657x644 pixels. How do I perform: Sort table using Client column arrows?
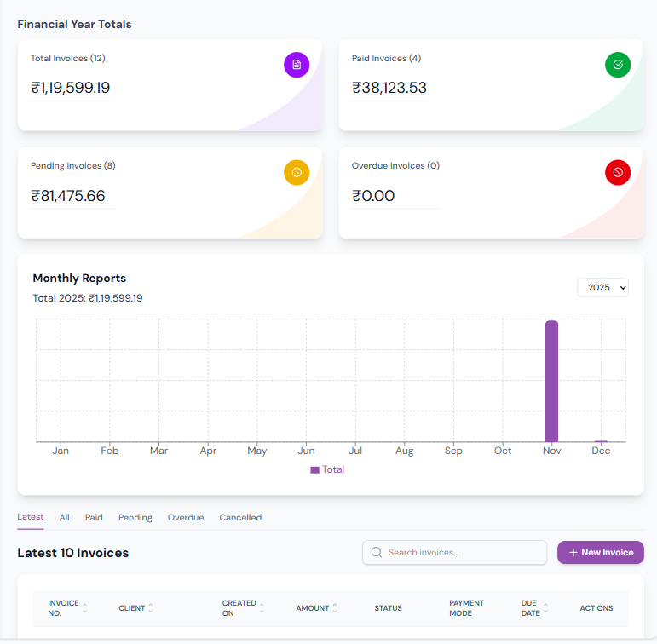(151, 608)
